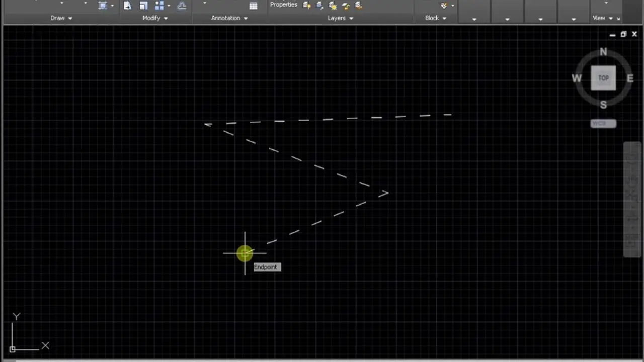Click the rightmost layer icon in Layers panel

pos(358,6)
